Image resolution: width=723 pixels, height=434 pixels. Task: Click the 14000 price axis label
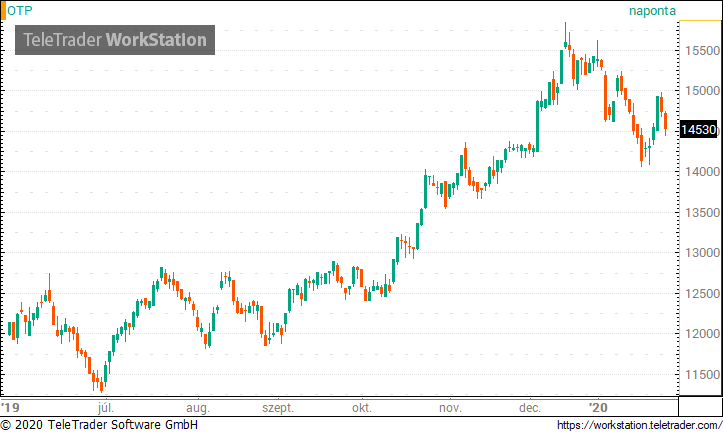(702, 172)
